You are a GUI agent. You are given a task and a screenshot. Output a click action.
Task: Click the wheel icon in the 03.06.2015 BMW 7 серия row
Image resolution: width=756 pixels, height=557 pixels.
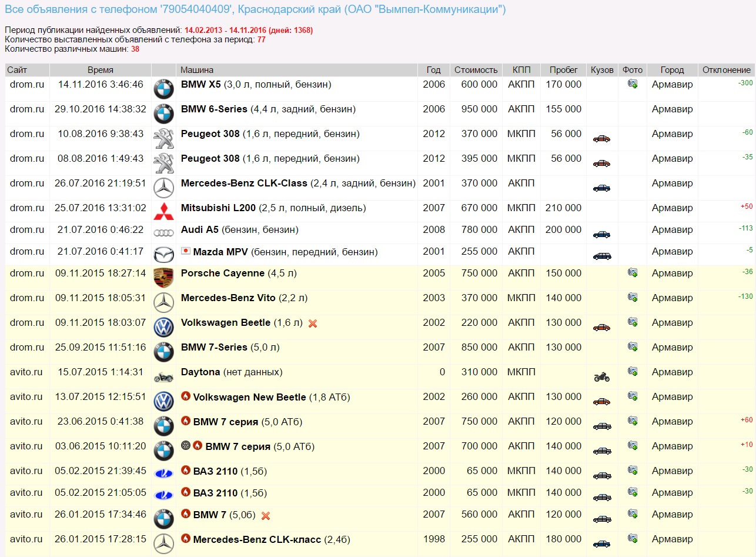pos(186,446)
